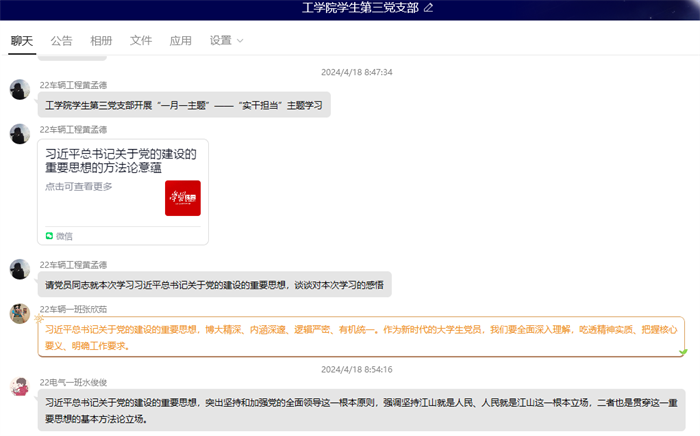This screenshot has width=700, height=436.
Task: Click avatar of 22车辆一班张欣茹
Action: (19, 313)
